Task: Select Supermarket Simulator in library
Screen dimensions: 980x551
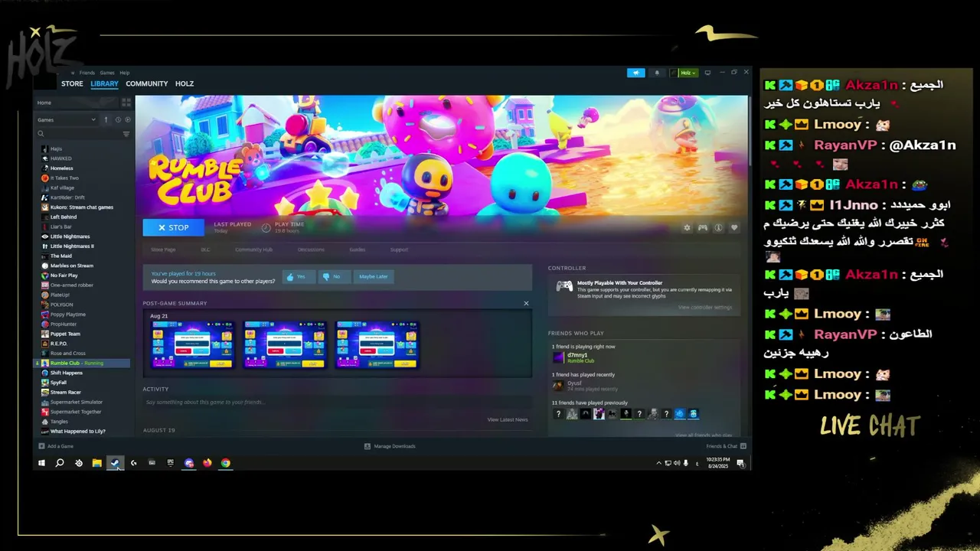Action: [x=76, y=402]
